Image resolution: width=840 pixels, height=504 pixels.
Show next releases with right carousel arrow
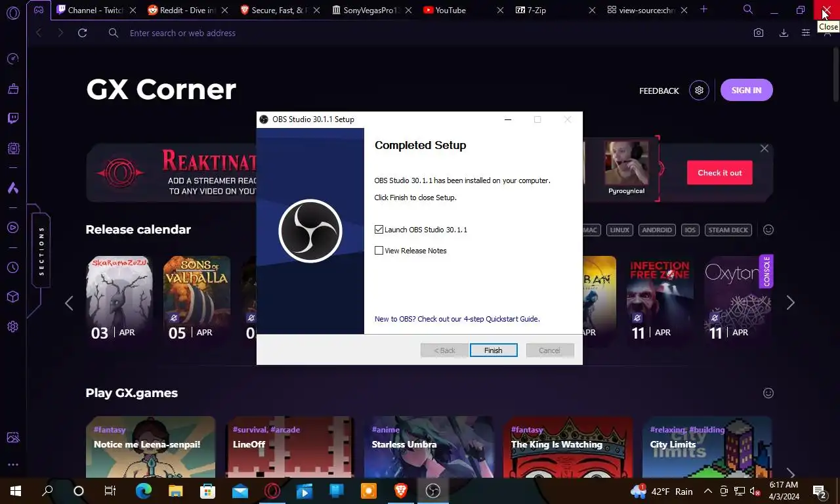tap(790, 303)
